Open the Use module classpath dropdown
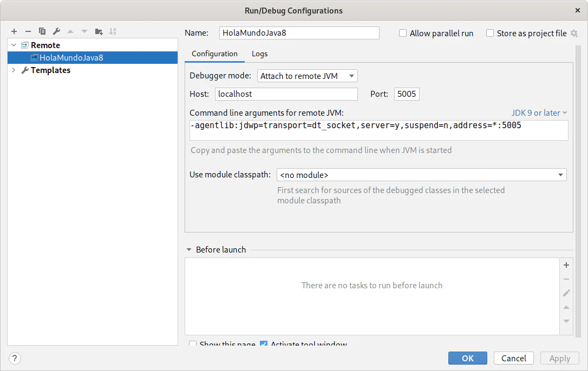The height and width of the screenshot is (371, 588). [421, 175]
